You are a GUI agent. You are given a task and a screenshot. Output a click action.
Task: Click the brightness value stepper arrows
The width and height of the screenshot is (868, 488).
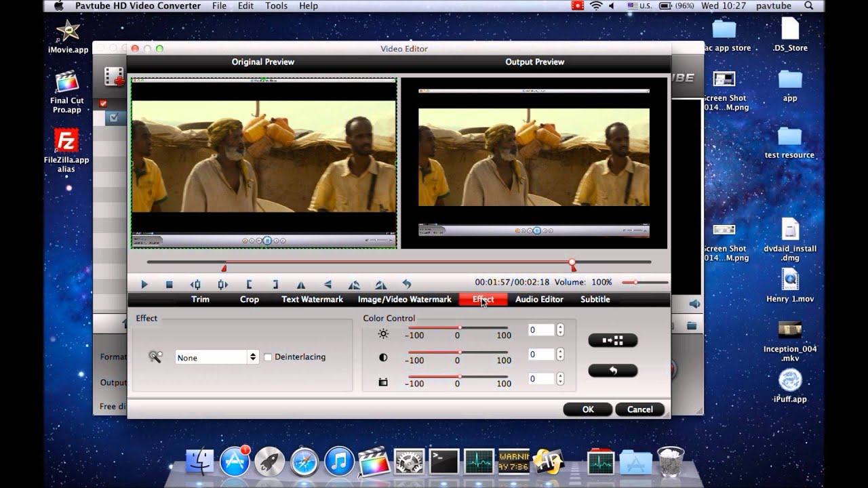[x=560, y=330]
